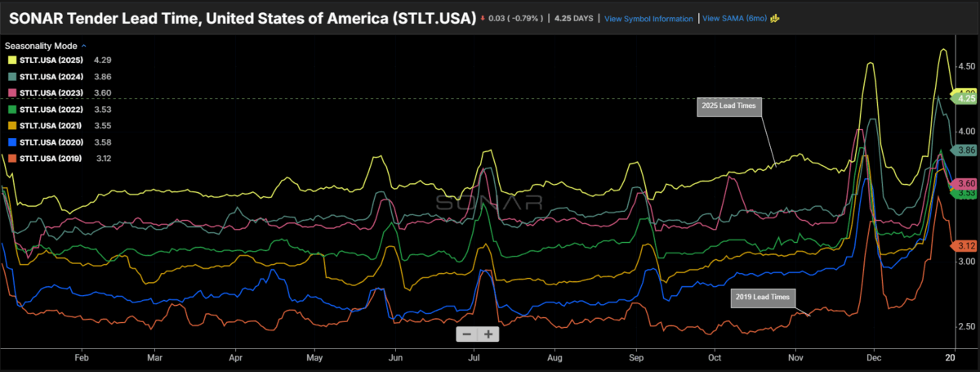The image size is (980, 372).
Task: Click the Sep label on time axis
Action: (638, 357)
